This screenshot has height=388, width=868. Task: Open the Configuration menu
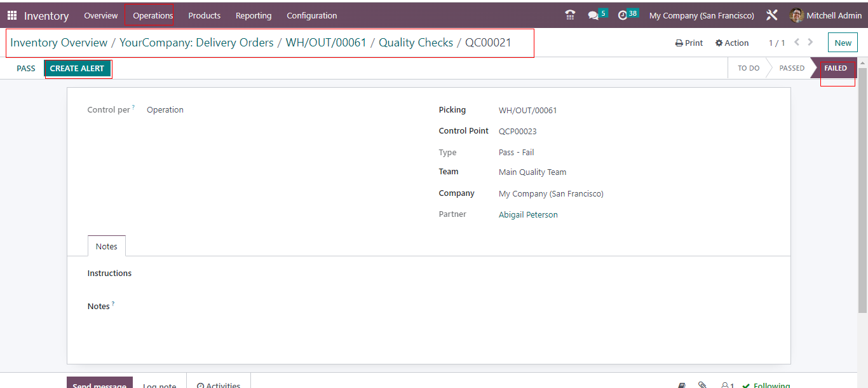point(311,15)
